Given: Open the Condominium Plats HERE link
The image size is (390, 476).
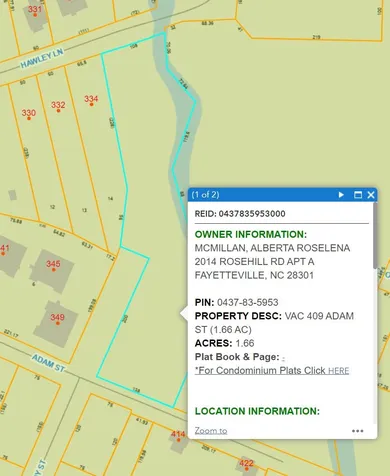Looking at the screenshot, I should tap(339, 371).
